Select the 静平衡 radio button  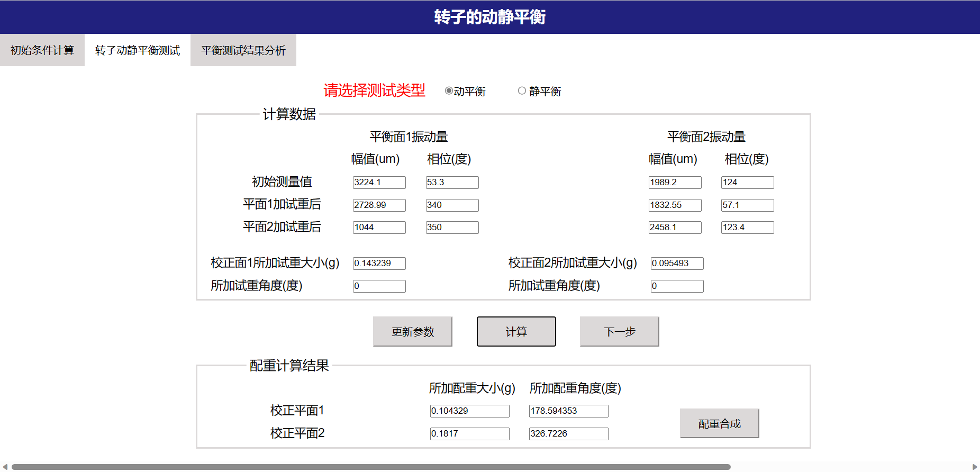[x=522, y=91]
